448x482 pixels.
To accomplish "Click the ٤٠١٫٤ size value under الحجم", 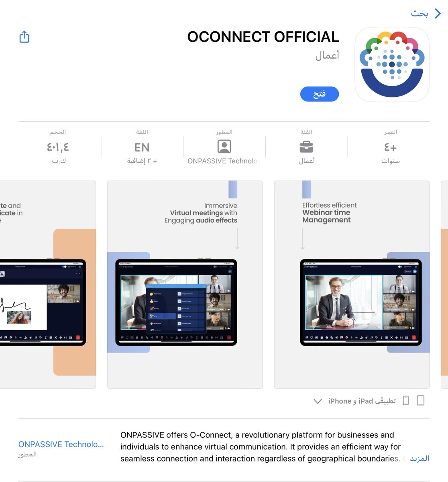I will 58,147.
